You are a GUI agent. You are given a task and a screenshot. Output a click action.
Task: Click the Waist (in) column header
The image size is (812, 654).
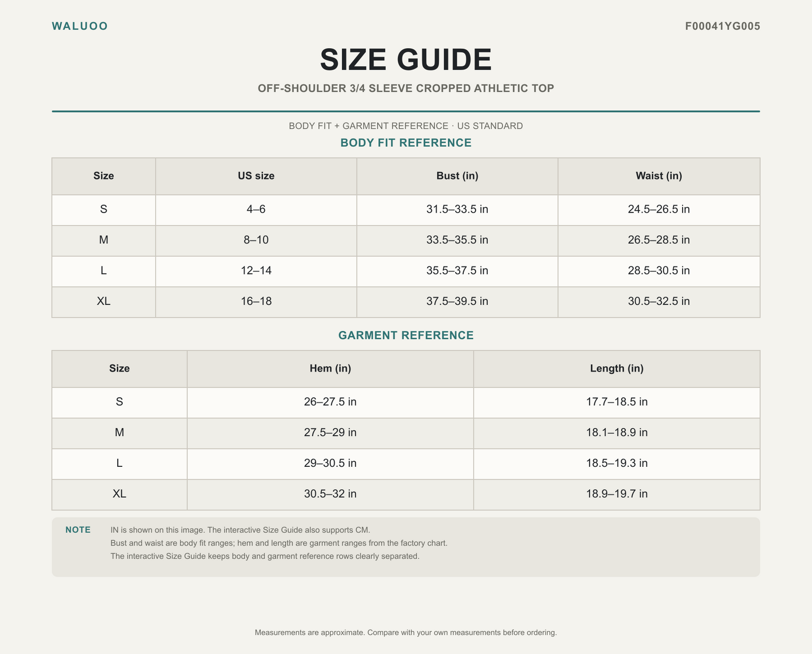659,176
